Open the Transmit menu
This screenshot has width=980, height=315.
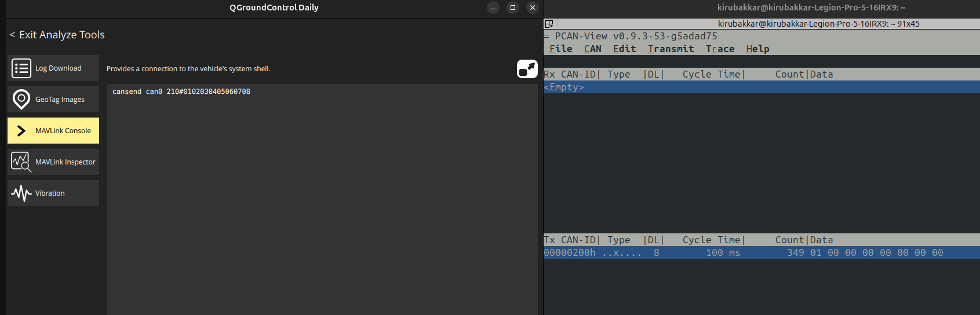[671, 49]
